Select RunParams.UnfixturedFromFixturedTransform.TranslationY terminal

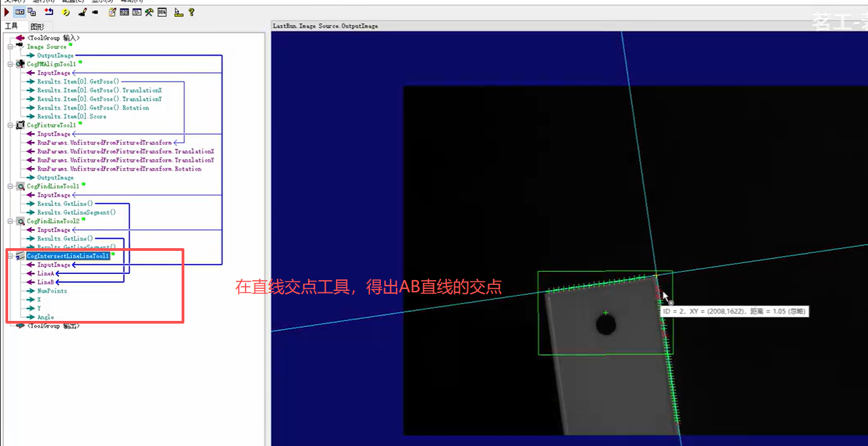coord(126,160)
